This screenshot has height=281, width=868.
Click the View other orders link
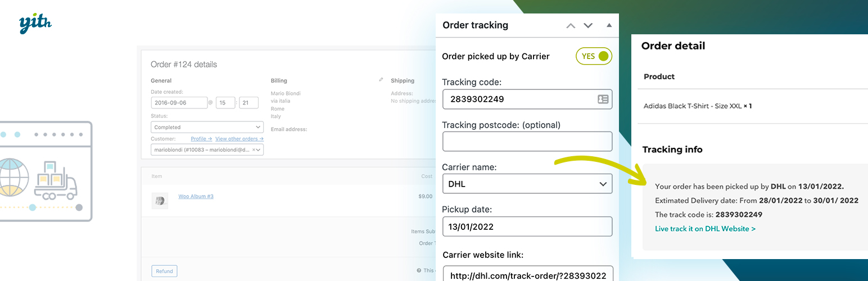239,139
